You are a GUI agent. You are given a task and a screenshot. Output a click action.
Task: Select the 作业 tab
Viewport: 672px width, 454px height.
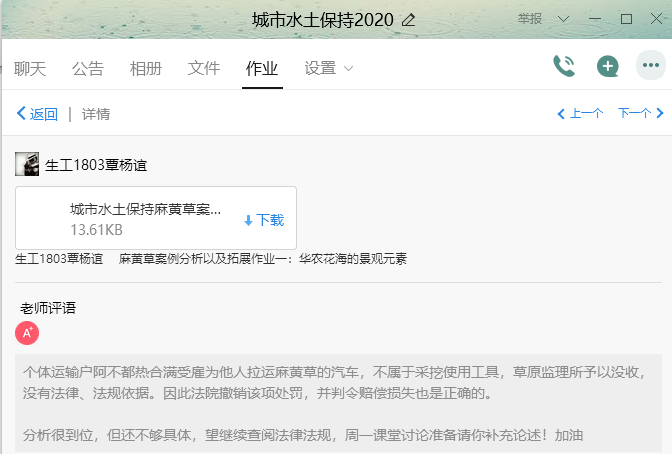coord(262,68)
